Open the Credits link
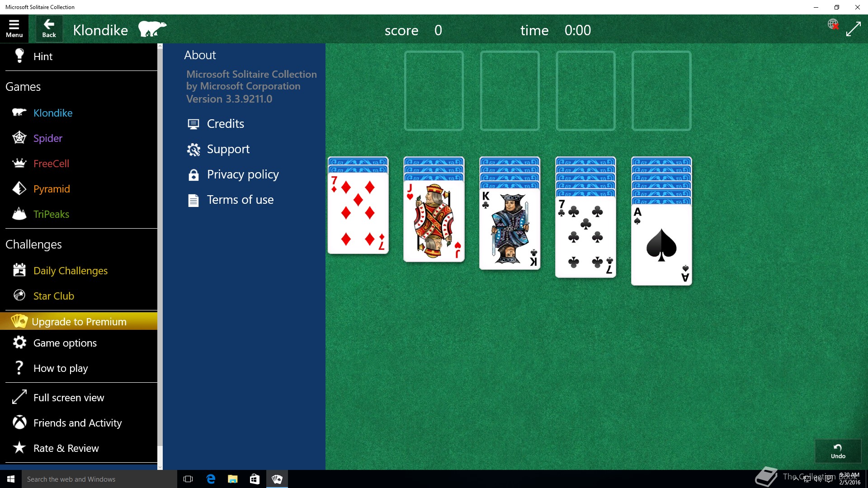 pos(225,124)
